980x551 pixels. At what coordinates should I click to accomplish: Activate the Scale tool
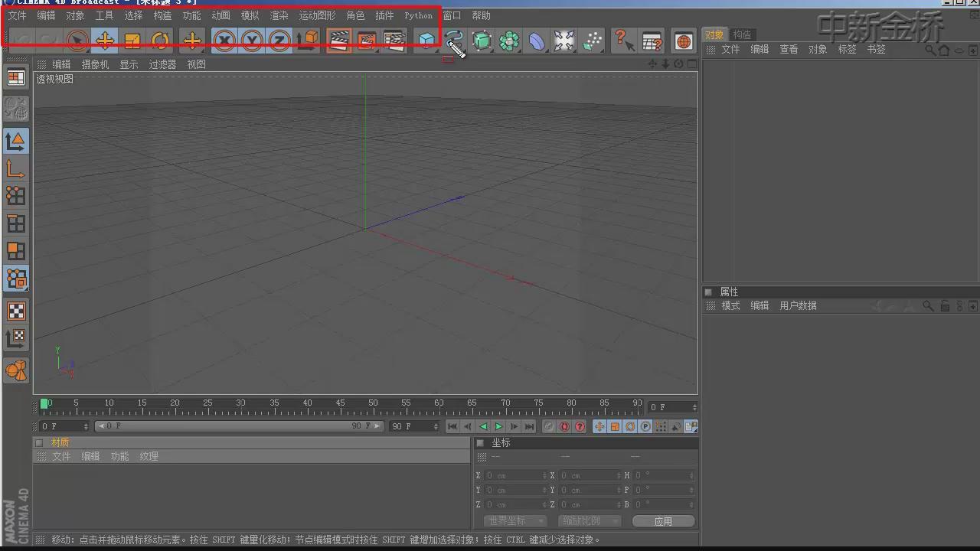point(132,41)
